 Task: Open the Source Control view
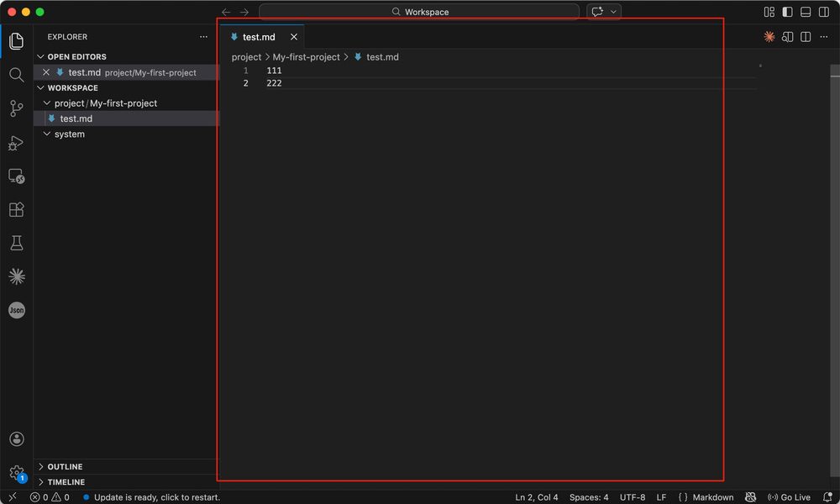click(x=16, y=108)
